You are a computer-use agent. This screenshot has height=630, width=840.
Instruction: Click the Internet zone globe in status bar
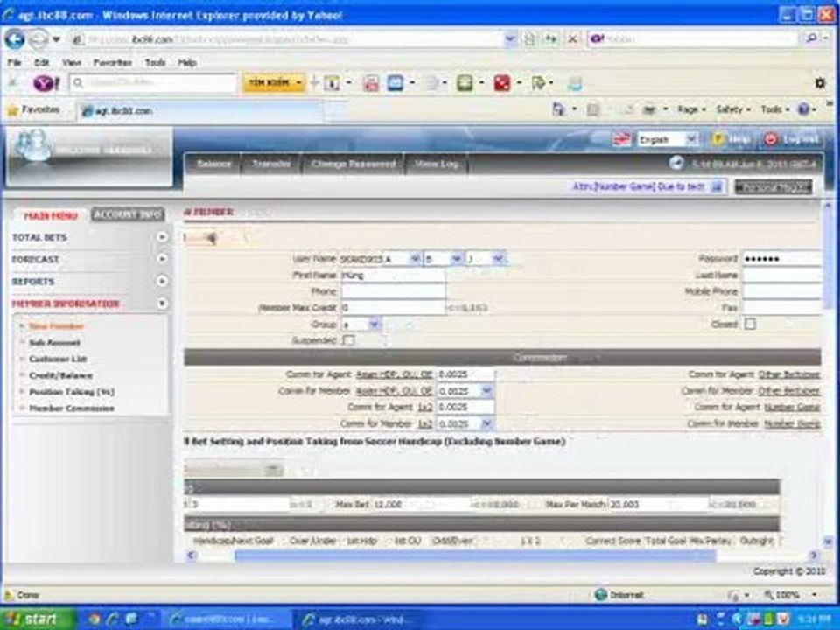(601, 595)
